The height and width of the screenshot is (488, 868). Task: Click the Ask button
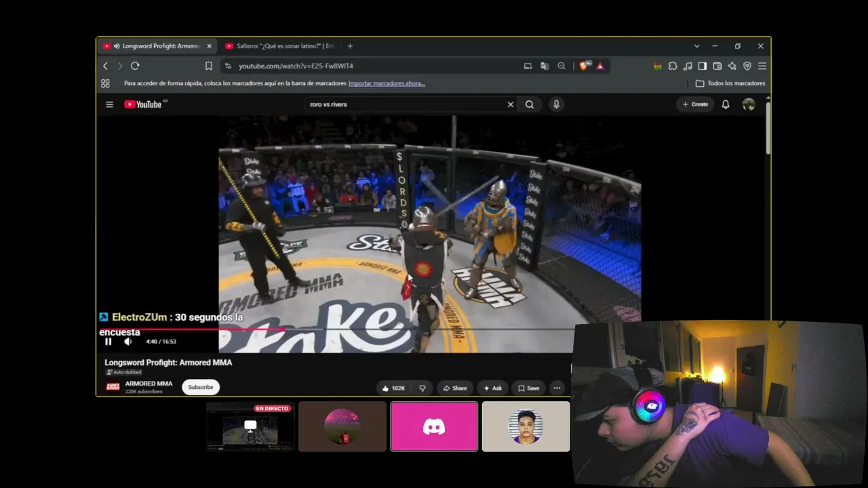coord(493,388)
